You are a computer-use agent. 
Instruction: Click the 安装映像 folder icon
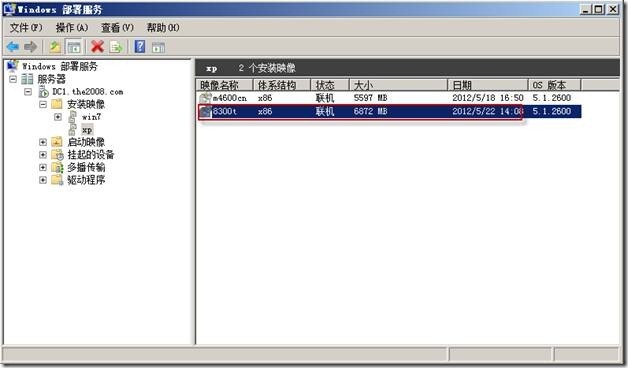(57, 104)
